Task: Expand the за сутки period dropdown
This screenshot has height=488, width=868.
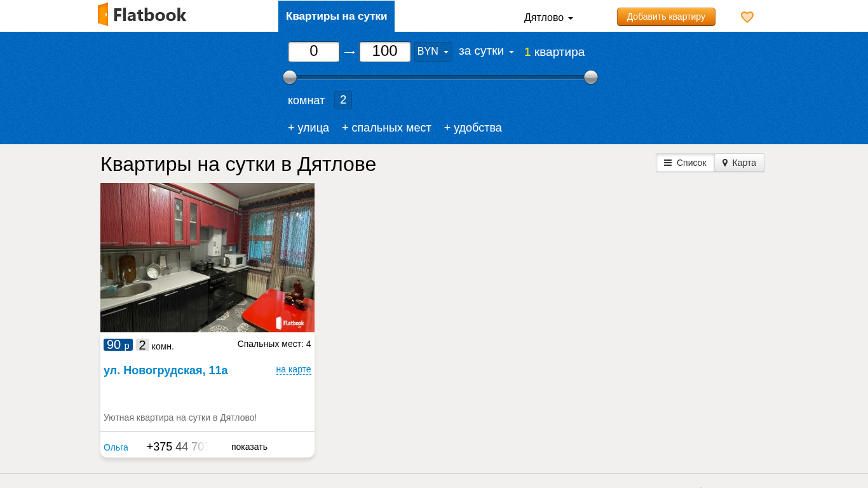Action: coord(486,51)
